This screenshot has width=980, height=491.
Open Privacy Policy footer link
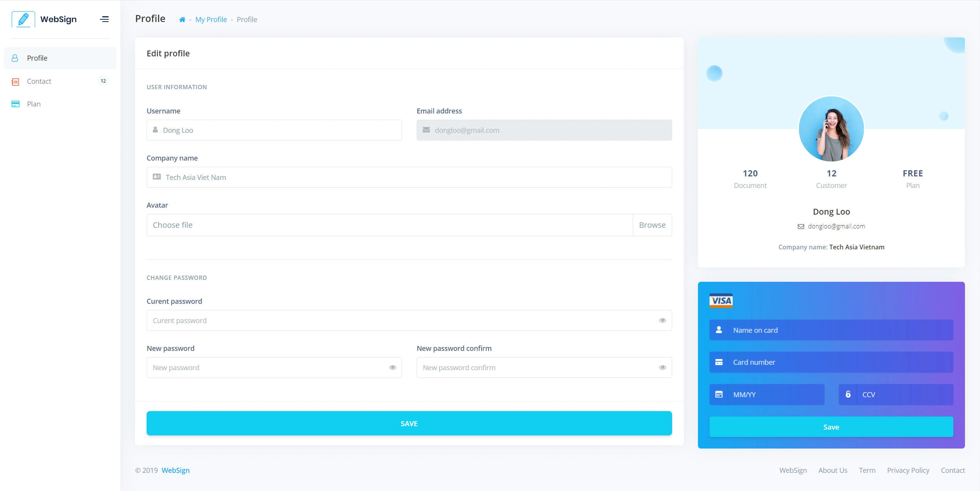point(908,471)
